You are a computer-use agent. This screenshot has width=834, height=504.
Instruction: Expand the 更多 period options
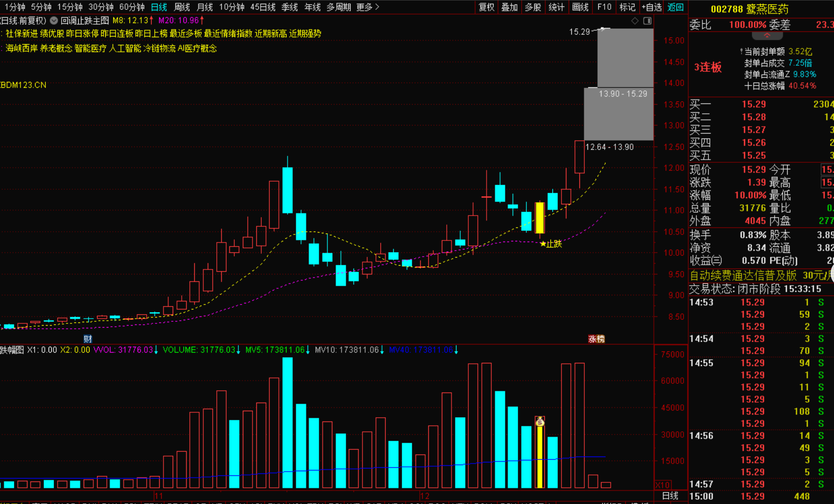coord(367,7)
